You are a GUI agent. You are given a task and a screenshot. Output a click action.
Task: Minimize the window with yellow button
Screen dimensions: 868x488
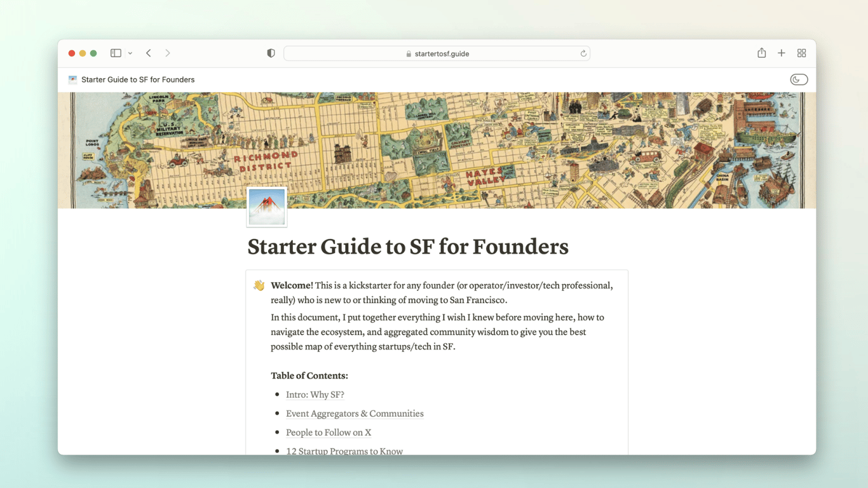point(83,53)
